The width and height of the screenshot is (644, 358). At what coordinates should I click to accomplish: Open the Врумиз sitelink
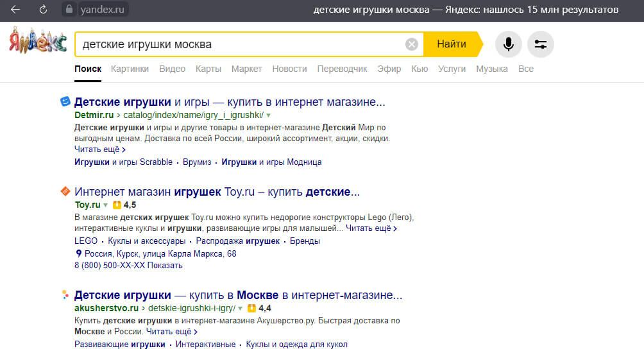pos(197,162)
